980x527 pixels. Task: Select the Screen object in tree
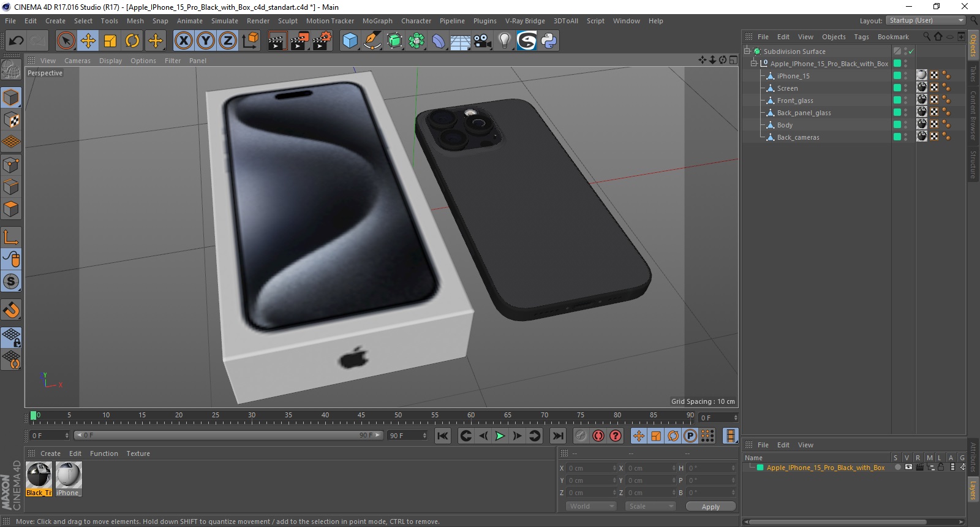pos(788,88)
